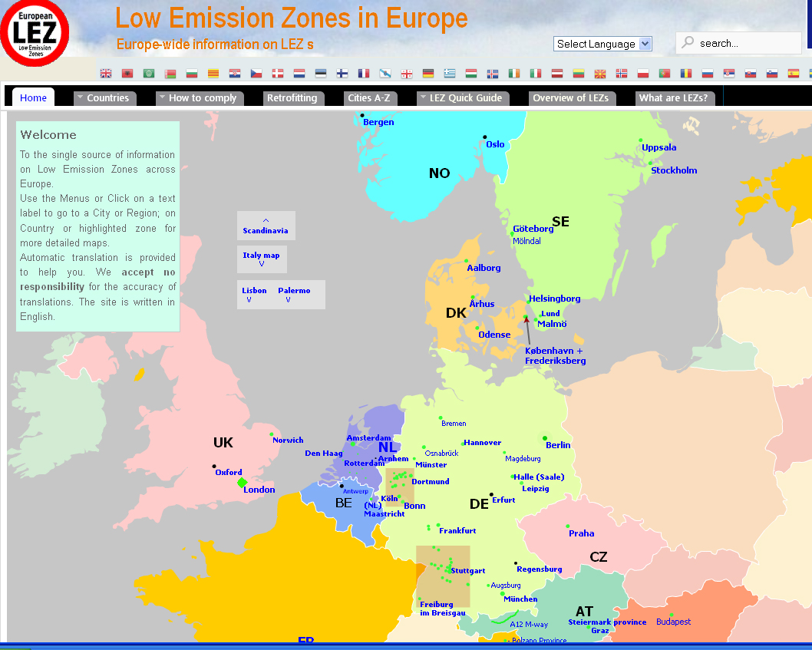Pick the Finnish flag icon
Image resolution: width=812 pixels, height=650 pixels.
(342, 74)
